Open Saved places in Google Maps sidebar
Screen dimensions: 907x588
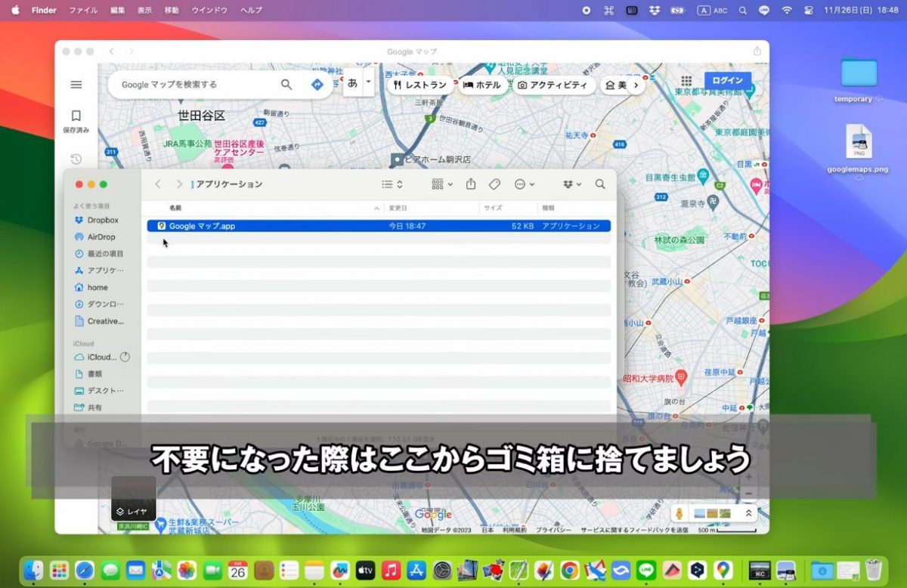tap(76, 121)
